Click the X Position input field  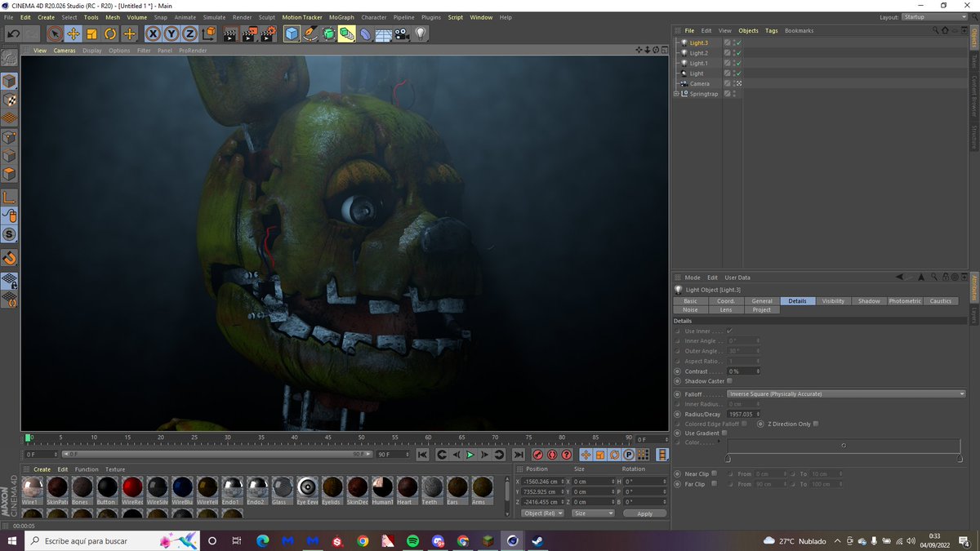[539, 482]
